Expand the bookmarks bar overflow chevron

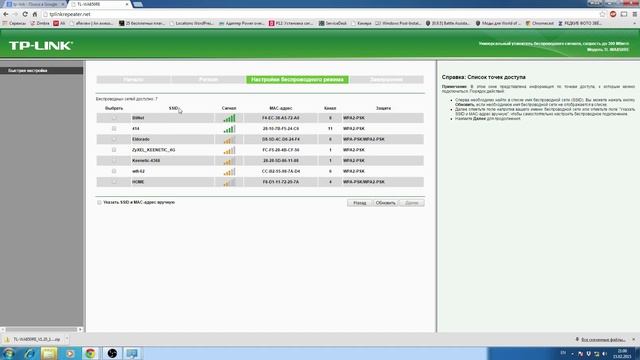[635, 24]
